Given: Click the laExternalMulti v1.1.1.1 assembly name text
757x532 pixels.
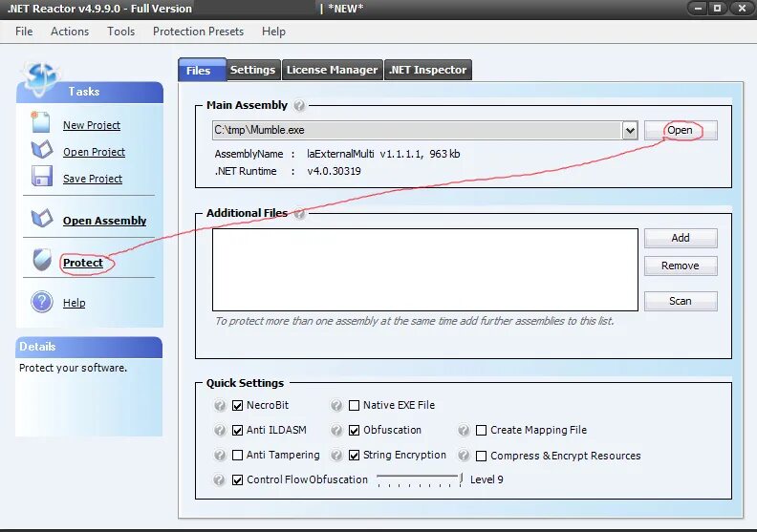Looking at the screenshot, I should (383, 154).
